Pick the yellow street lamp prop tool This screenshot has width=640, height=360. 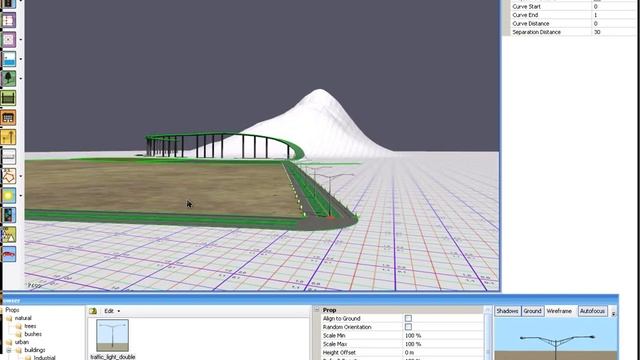8,137
